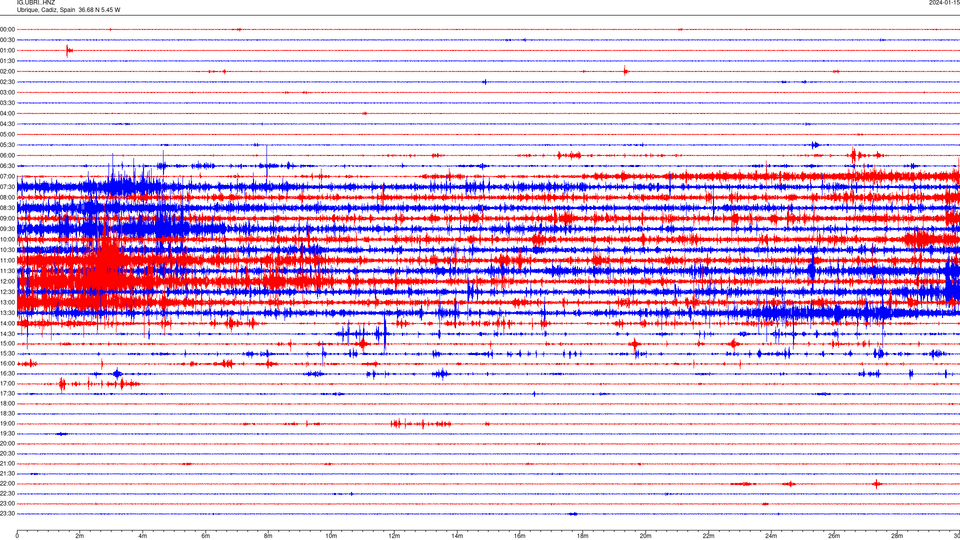
Task: Click the "15:30" time row label
Action: [x=7, y=353]
